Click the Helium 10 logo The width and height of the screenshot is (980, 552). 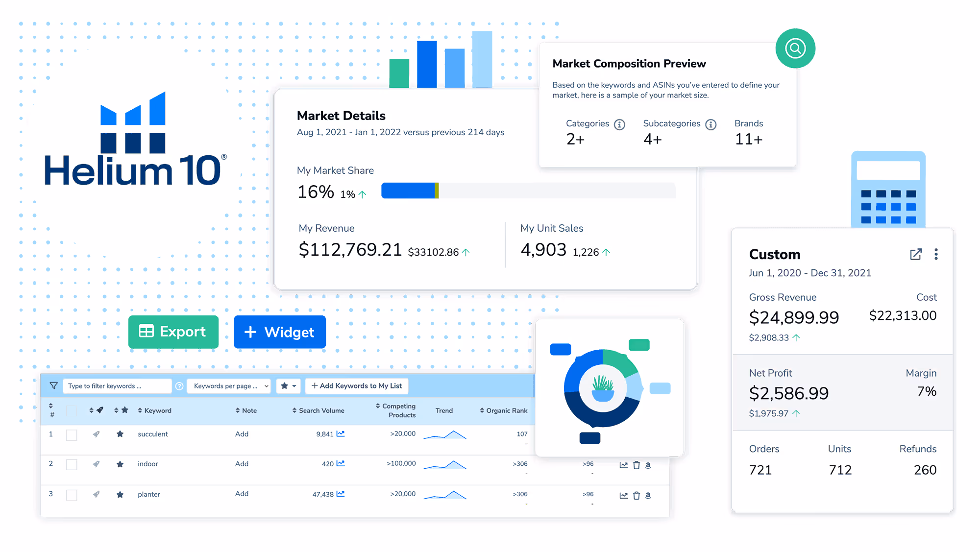(x=135, y=139)
